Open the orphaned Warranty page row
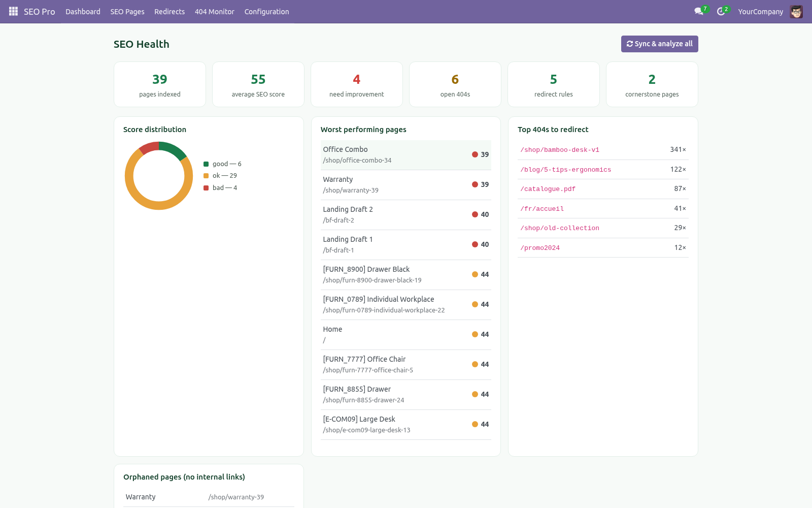Viewport: 812px width, 508px height. [209, 497]
